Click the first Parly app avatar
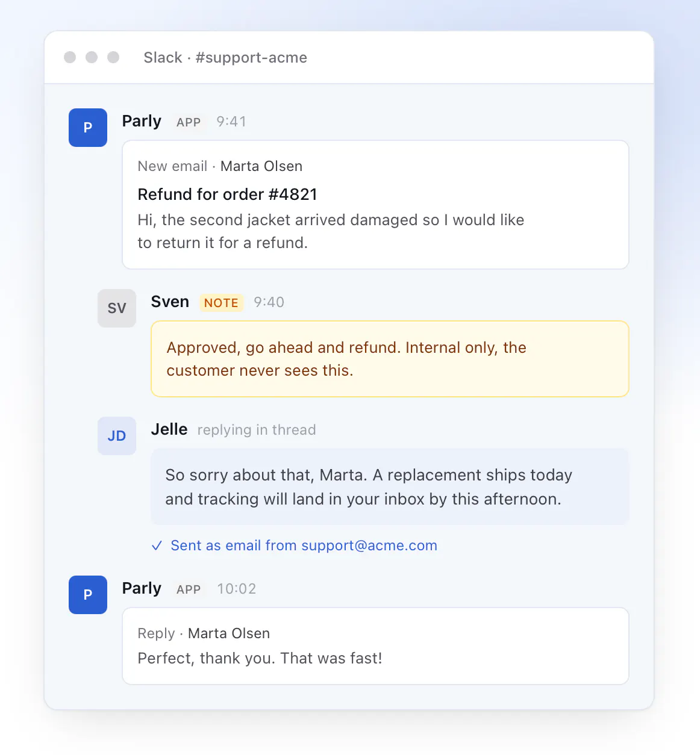 pos(88,128)
